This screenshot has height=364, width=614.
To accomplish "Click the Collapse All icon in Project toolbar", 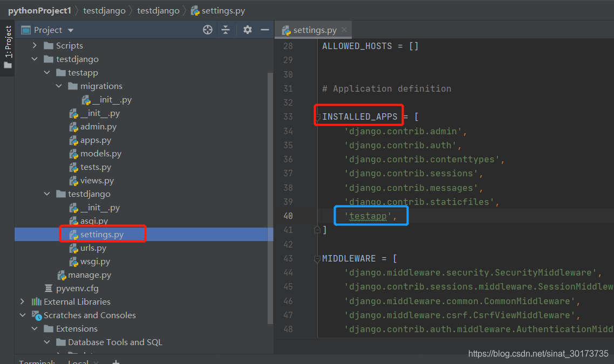I will [x=226, y=30].
